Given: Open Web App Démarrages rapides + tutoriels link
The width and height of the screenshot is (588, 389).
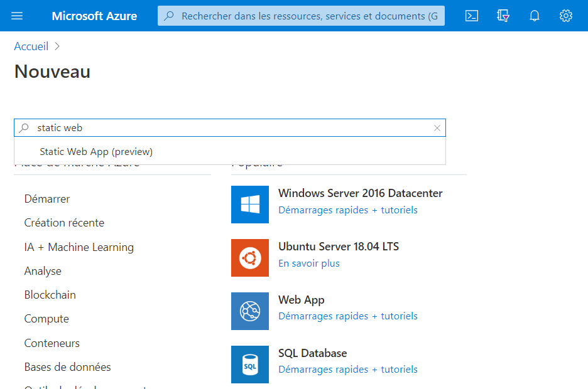Looking at the screenshot, I should click(x=348, y=316).
